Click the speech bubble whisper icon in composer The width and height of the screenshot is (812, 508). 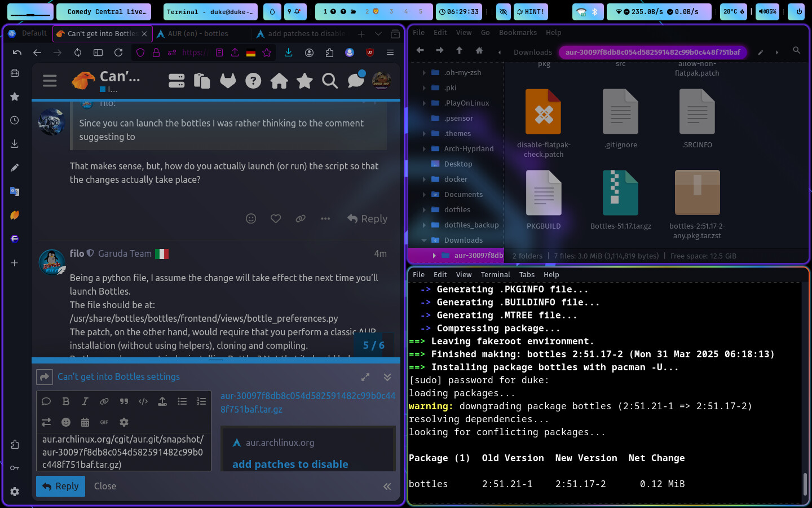pyautogui.click(x=46, y=401)
